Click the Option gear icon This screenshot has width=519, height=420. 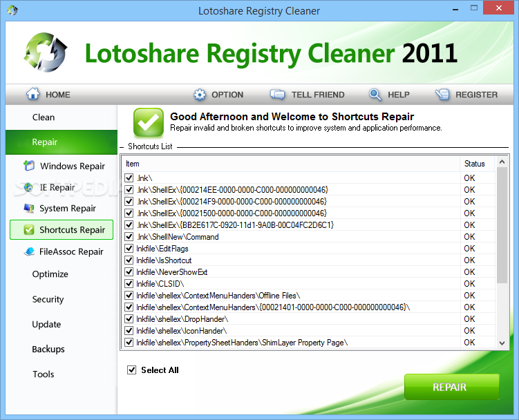point(200,95)
